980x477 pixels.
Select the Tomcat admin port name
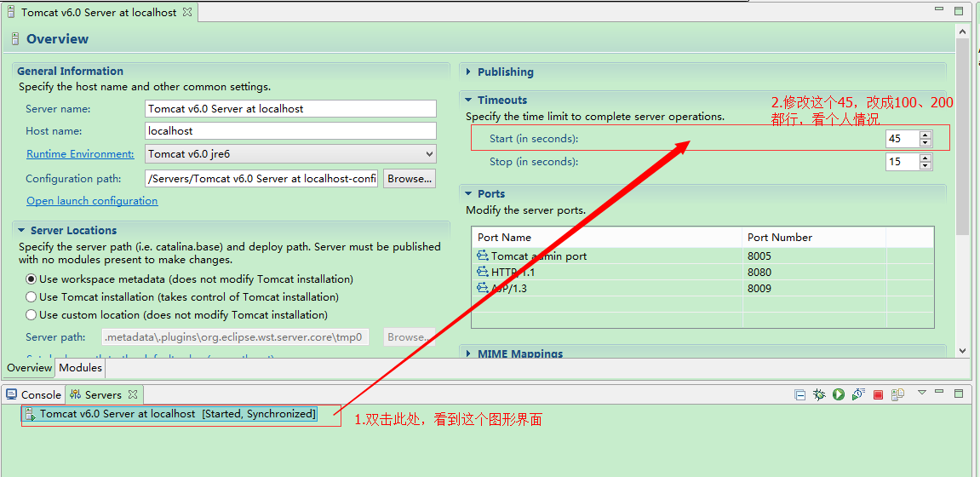tap(539, 256)
